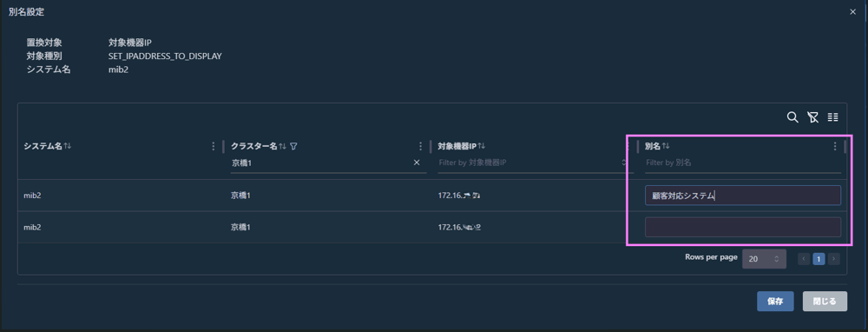
Task: Select page 1 in pagination
Action: pyautogui.click(x=819, y=259)
